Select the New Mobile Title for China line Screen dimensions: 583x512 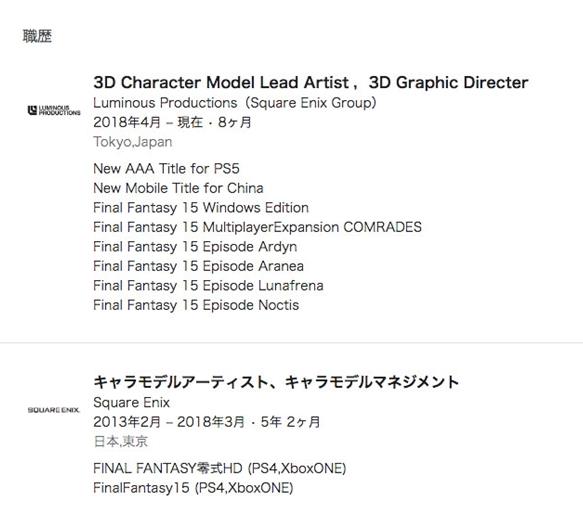point(178,188)
